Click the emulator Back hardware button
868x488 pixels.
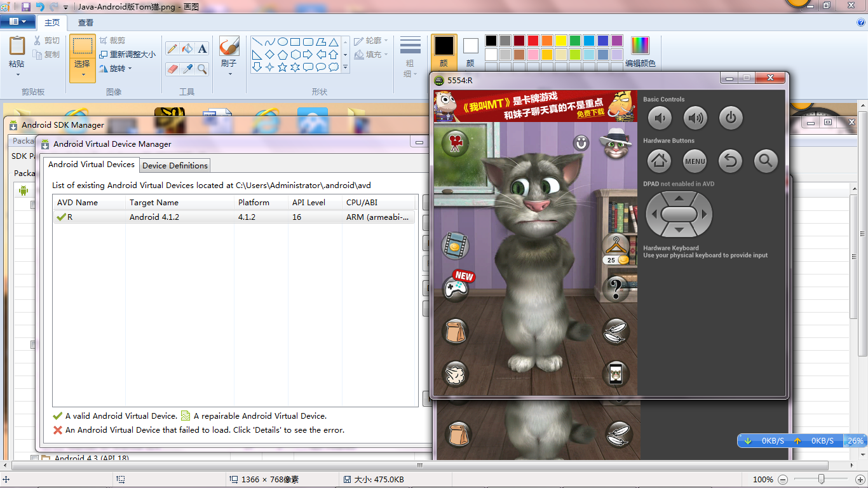[x=730, y=161]
